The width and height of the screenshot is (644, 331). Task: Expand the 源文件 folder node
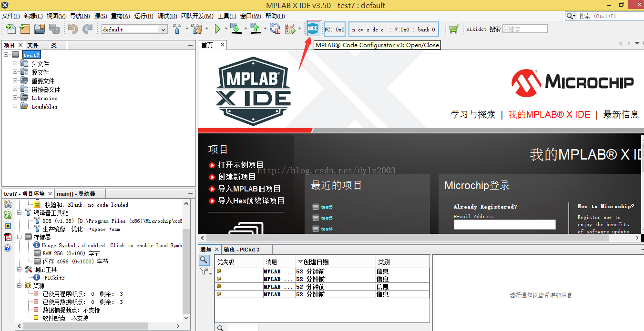(15, 72)
